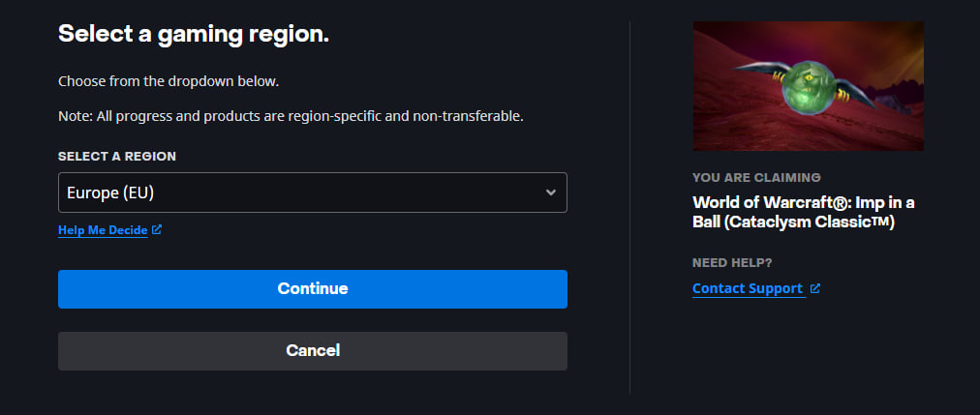Click the external-link icon beside Help Me Decide

pyautogui.click(x=157, y=230)
